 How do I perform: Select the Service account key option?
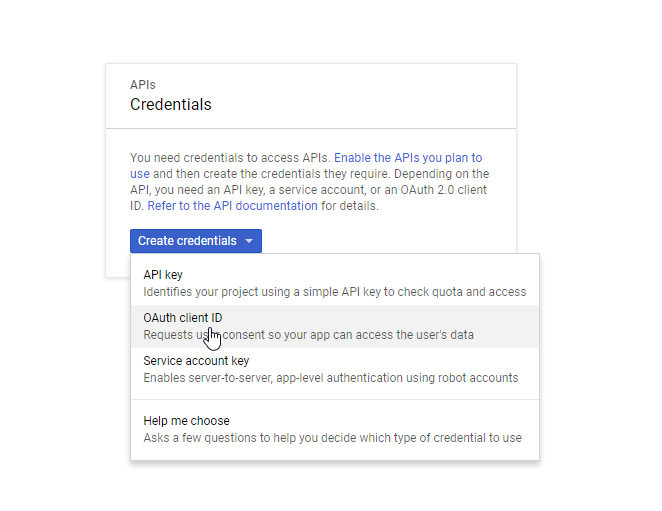196,361
